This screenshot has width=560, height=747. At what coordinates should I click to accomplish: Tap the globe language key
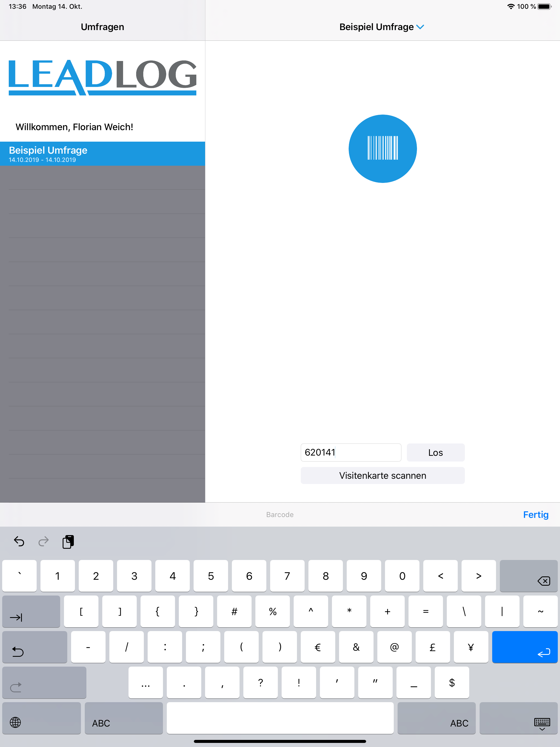[42, 718]
